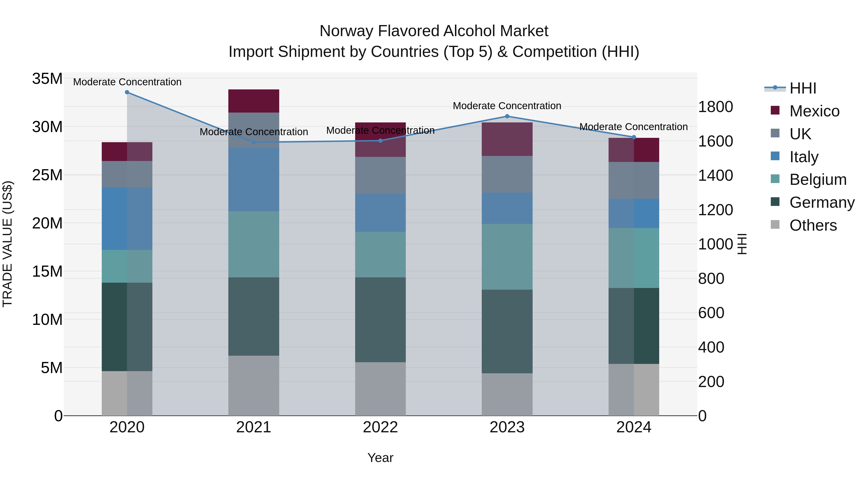Image resolution: width=868 pixels, height=488 pixels.
Task: Click the 35M y-axis tick label
Action: click(x=47, y=79)
